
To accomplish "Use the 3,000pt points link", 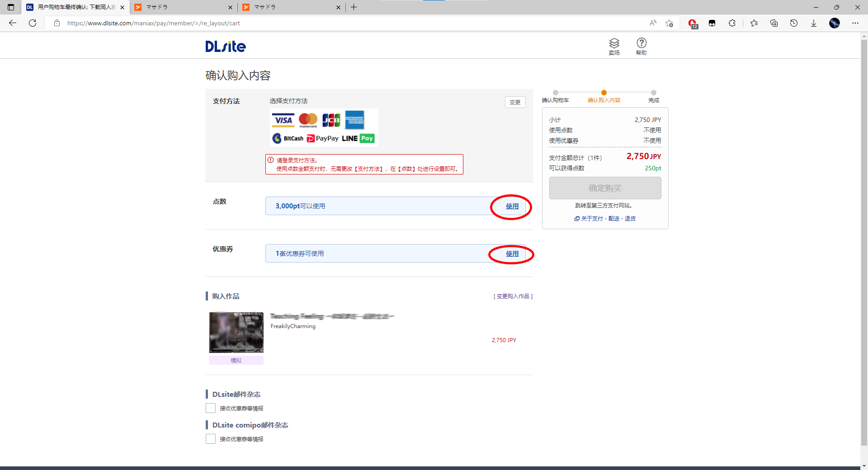I will pos(512,206).
